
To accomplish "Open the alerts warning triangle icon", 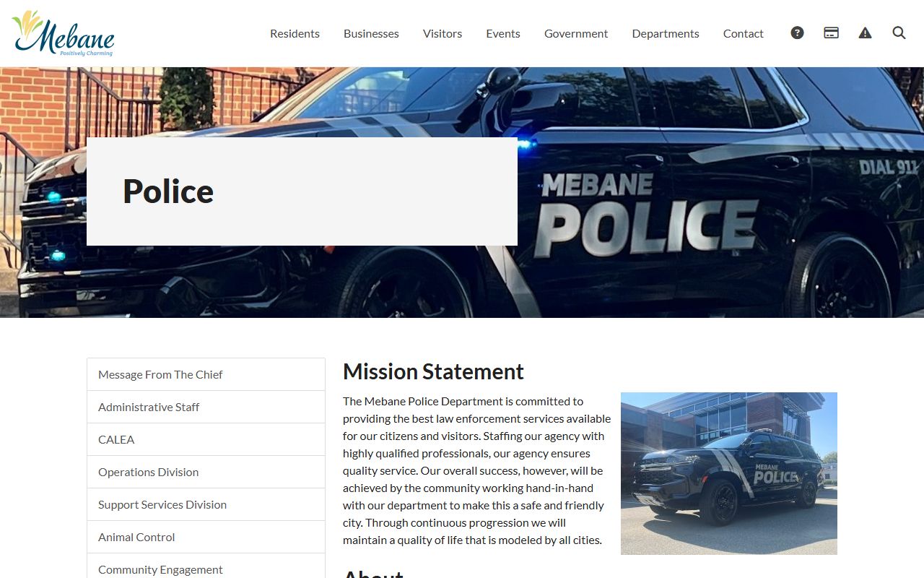I will (x=865, y=33).
